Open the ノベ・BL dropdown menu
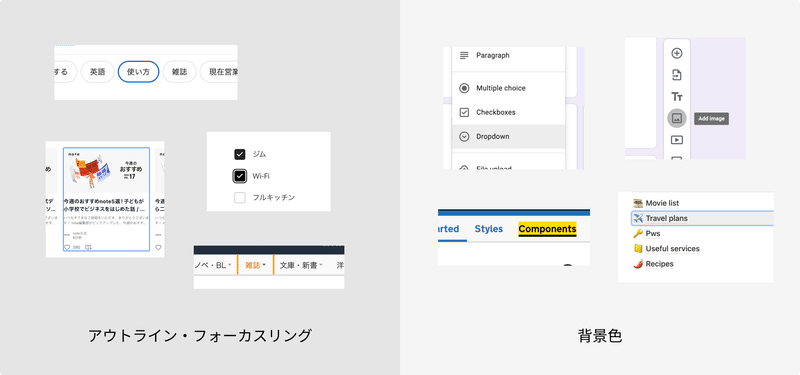Screen dimensions: 800x375 click(214, 265)
